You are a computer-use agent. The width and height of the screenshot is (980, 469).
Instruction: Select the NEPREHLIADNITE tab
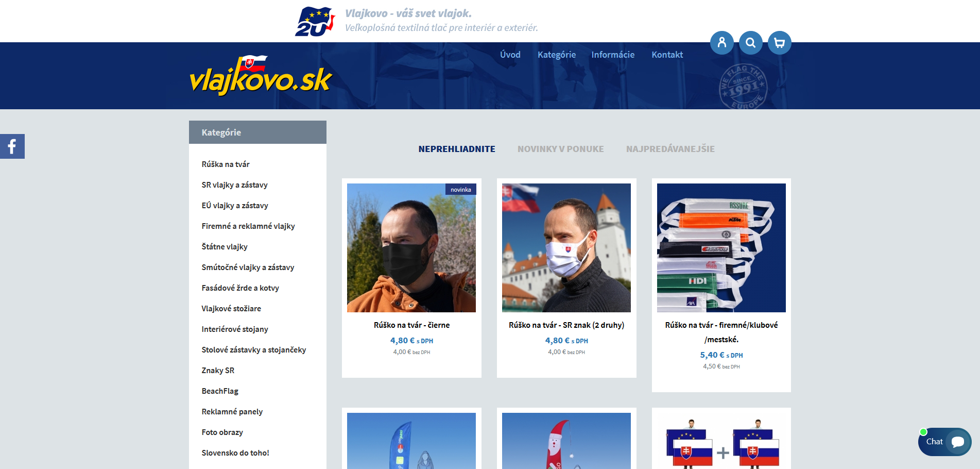coord(457,149)
